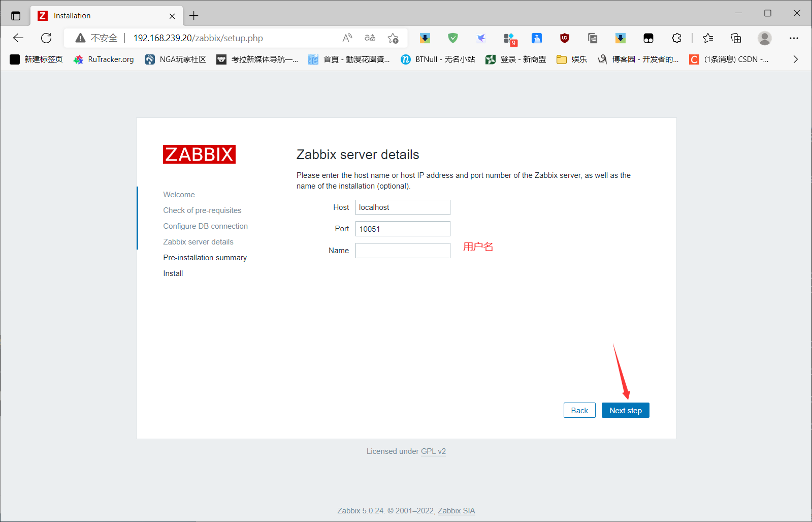Open the browser extensions puzzle menu

point(676,38)
